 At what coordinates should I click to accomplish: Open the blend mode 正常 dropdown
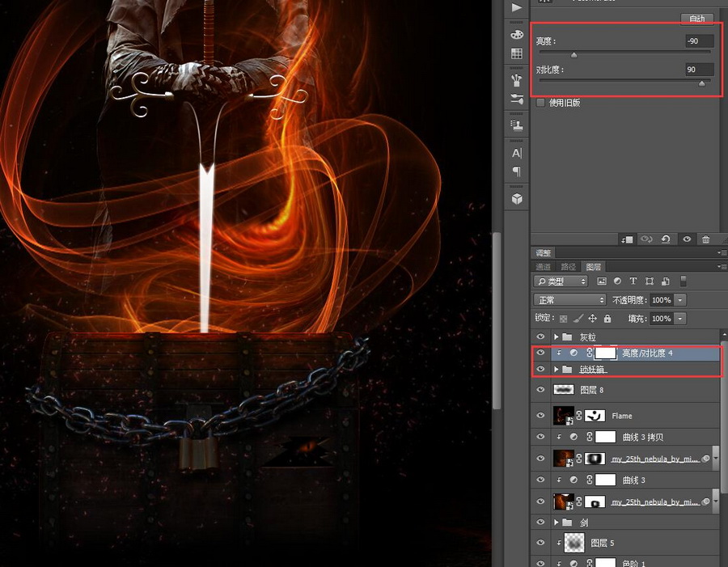[x=569, y=300]
